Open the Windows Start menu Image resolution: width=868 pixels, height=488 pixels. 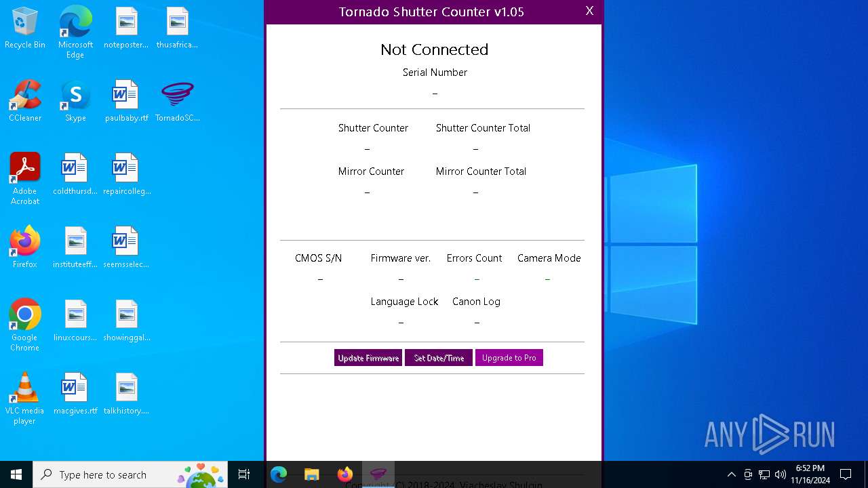16,474
